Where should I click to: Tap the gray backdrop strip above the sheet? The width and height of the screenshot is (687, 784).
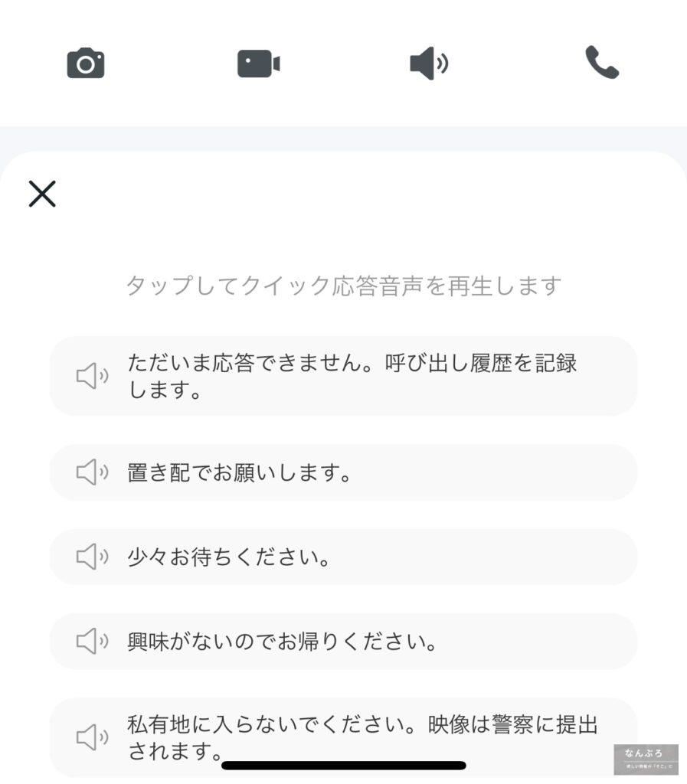(x=343, y=139)
